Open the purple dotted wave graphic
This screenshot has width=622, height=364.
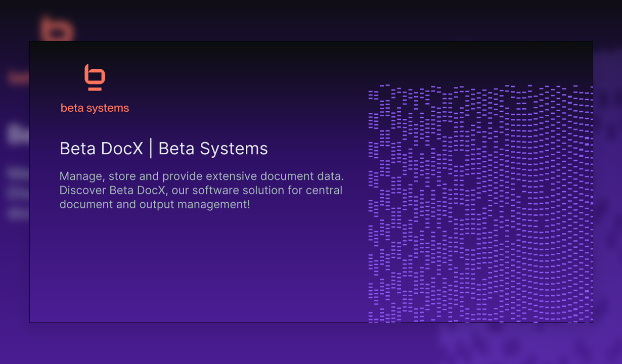[x=480, y=202]
